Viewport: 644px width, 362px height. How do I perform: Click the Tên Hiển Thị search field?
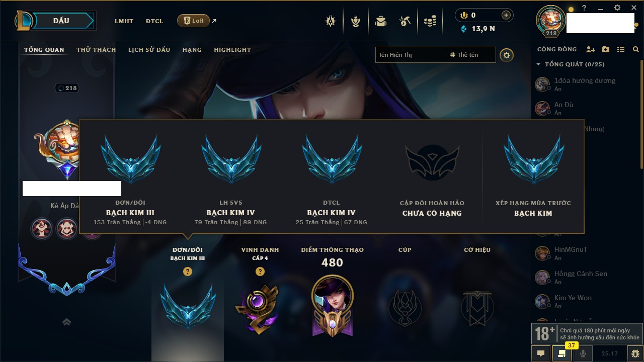point(436,55)
